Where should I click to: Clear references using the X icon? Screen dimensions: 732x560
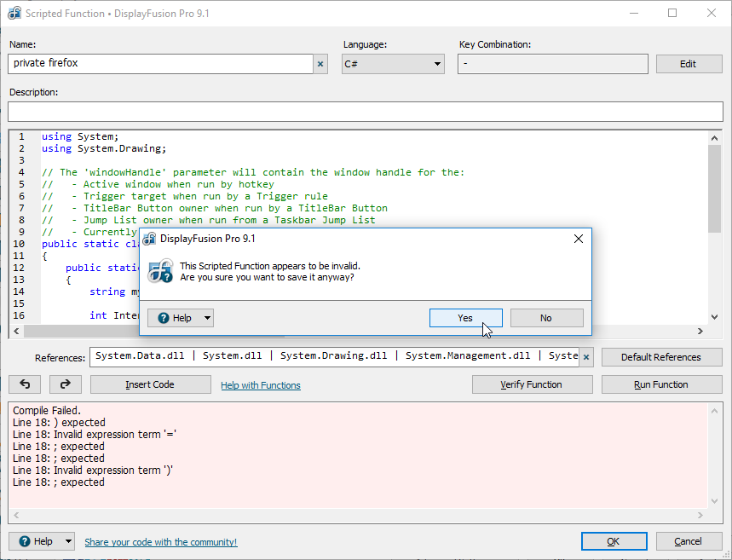(x=586, y=357)
